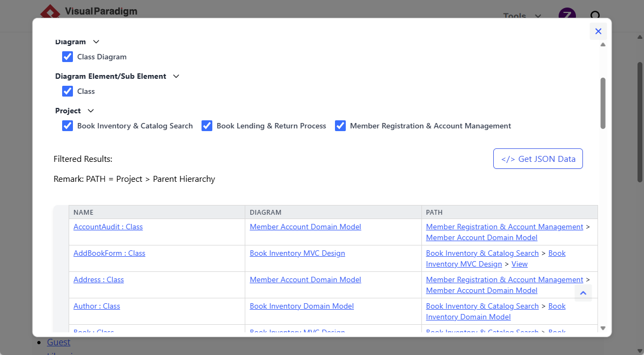Click the search magnifier icon in header
The height and width of the screenshot is (355, 644).
(595, 16)
